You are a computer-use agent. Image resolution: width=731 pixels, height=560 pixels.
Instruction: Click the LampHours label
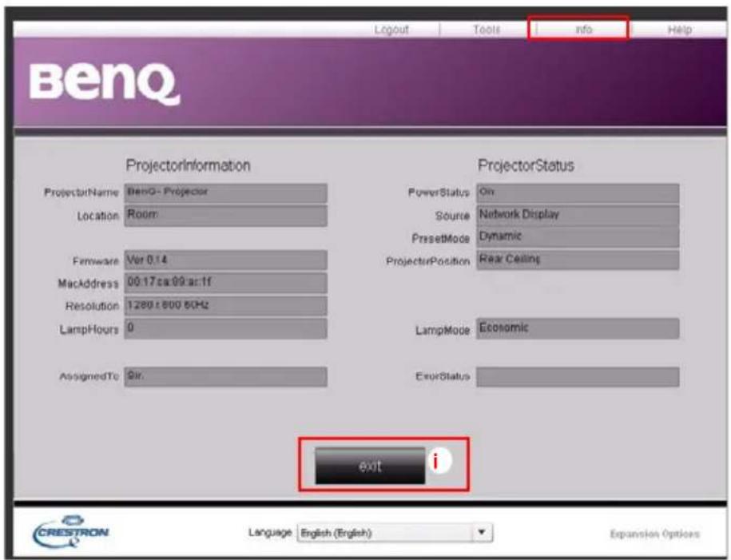pyautogui.click(x=89, y=330)
